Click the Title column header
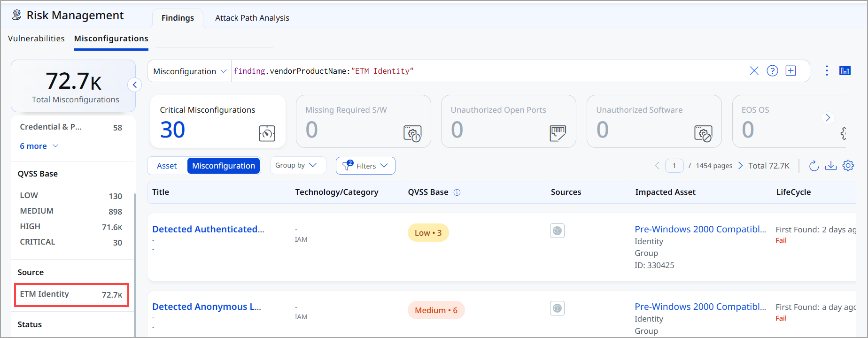This screenshot has height=338, width=868. (161, 192)
